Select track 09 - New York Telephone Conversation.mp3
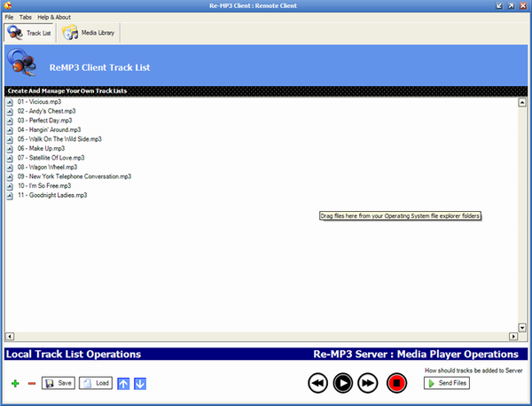Viewport: 532px width, 406px height. 74,176
